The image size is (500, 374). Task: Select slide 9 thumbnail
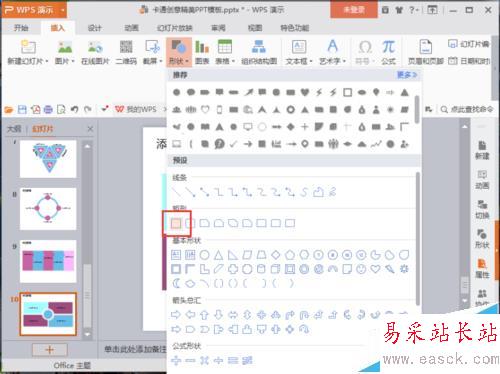48,261
